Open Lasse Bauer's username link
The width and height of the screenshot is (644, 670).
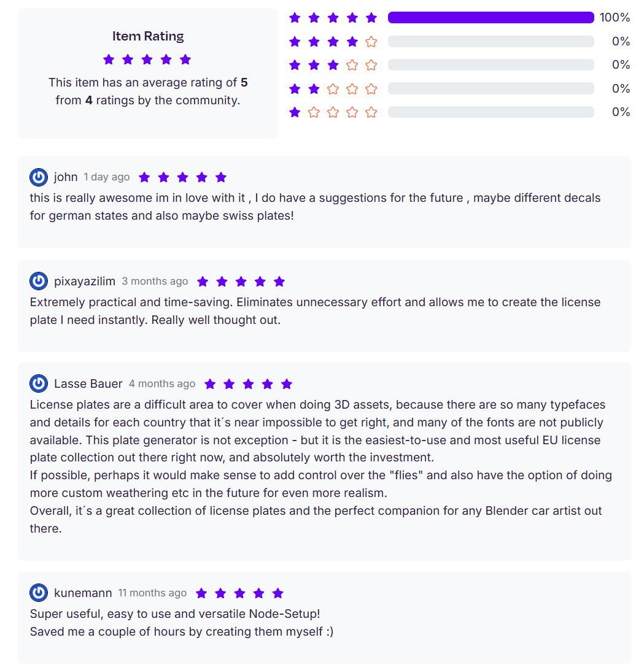[x=88, y=383]
